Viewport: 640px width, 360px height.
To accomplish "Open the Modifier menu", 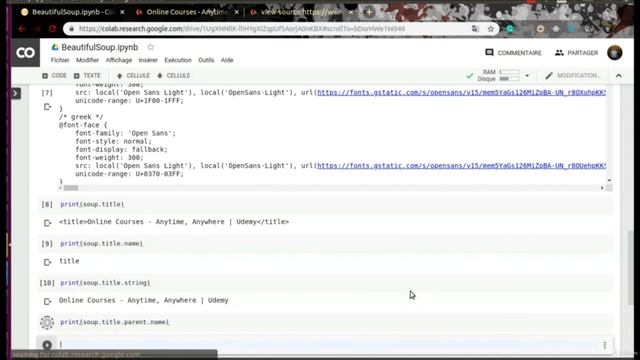I will (87, 60).
